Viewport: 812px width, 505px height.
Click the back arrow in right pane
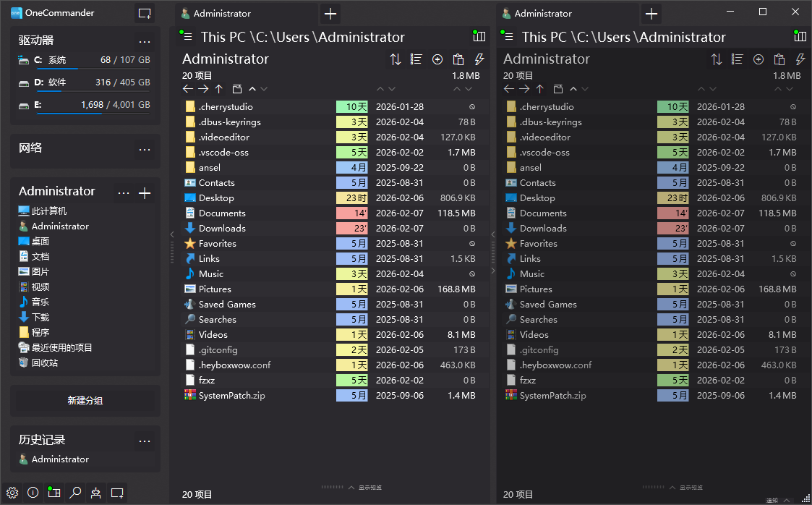pyautogui.click(x=509, y=89)
